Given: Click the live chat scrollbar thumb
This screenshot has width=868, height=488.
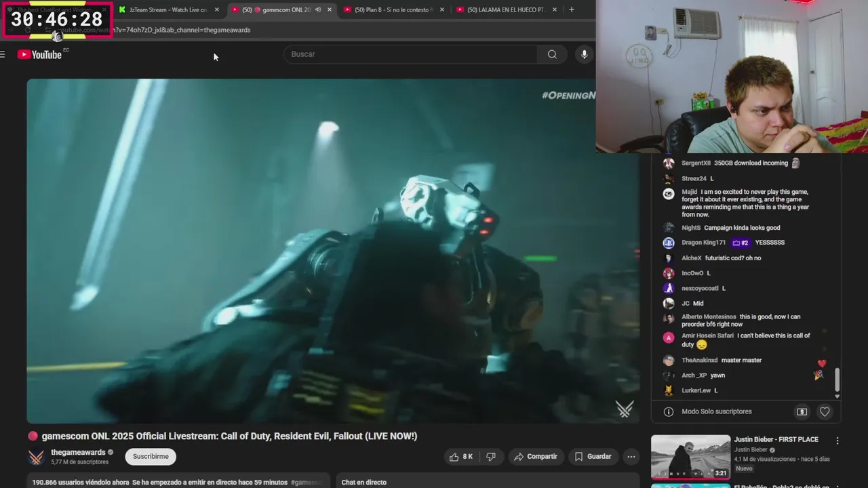Looking at the screenshot, I should click(x=837, y=380).
